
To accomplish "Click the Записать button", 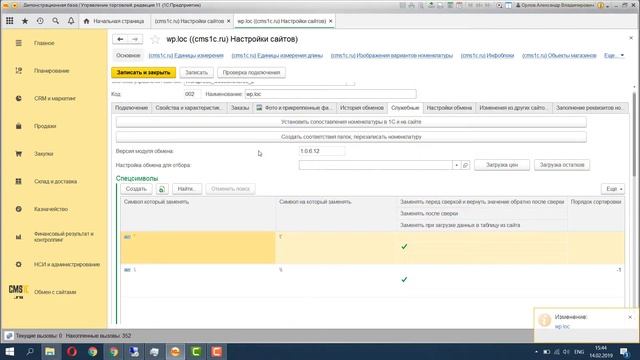I will 196,73.
